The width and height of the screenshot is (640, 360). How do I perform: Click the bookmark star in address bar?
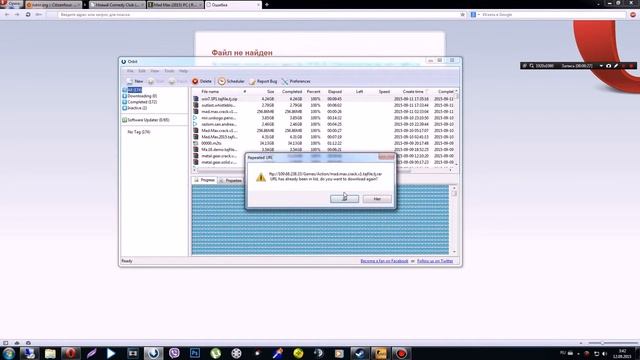462,15
